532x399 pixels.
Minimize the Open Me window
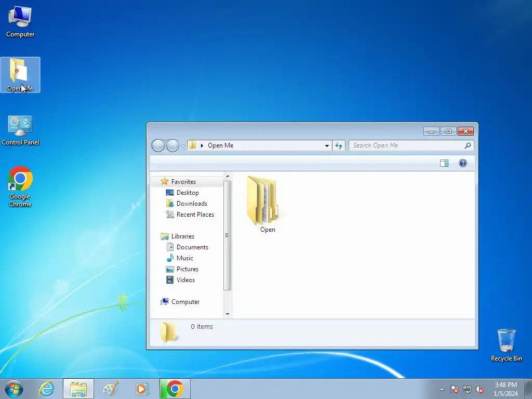tap(432, 131)
